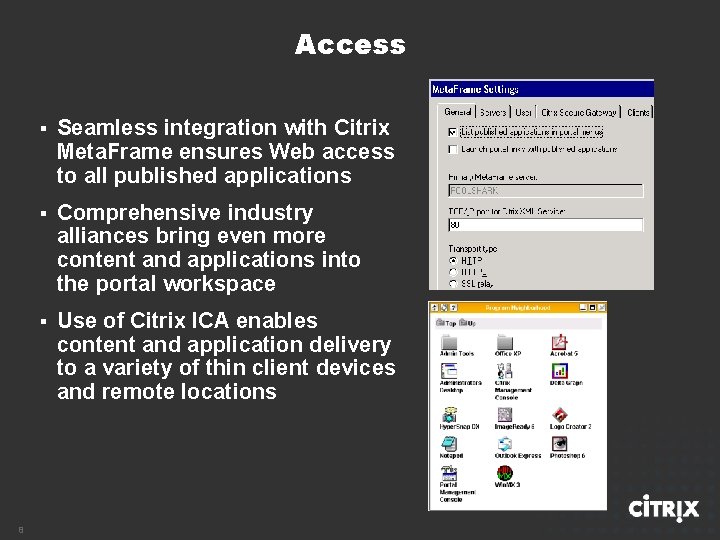
Task: Click the MetaFrame Settings title bar
Action: pyautogui.click(x=541, y=89)
